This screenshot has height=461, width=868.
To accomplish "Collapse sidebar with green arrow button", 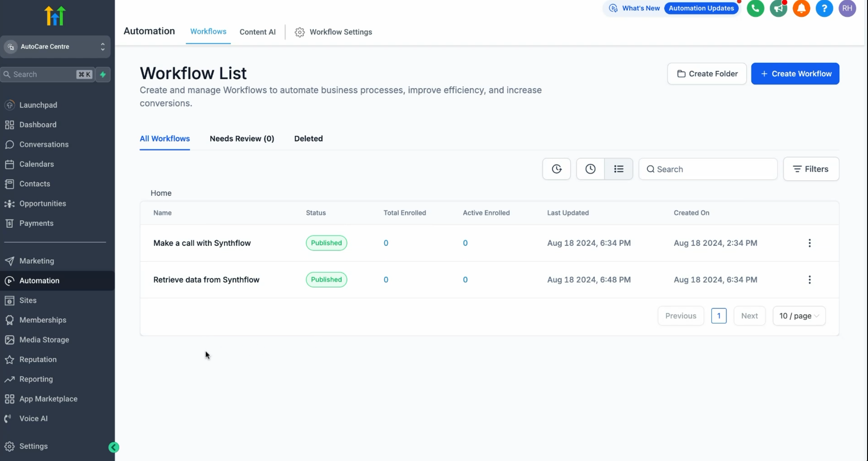I will [x=114, y=447].
